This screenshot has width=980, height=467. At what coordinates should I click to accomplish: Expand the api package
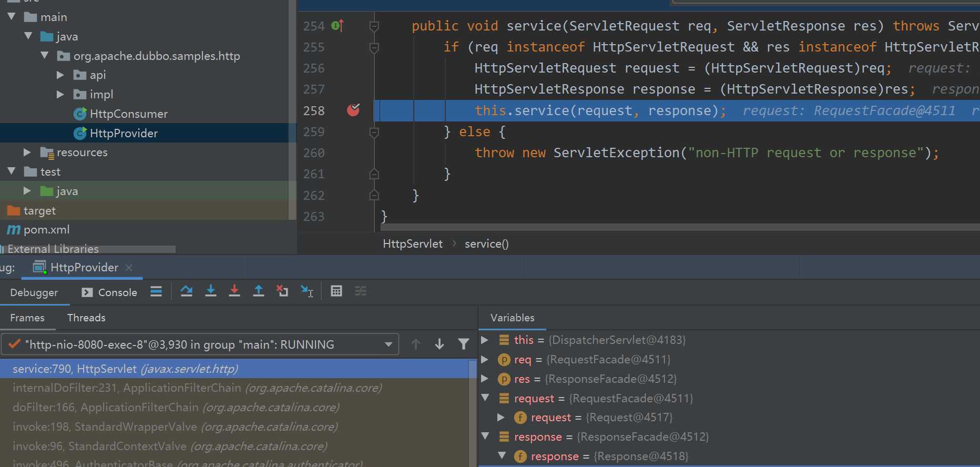pos(60,75)
